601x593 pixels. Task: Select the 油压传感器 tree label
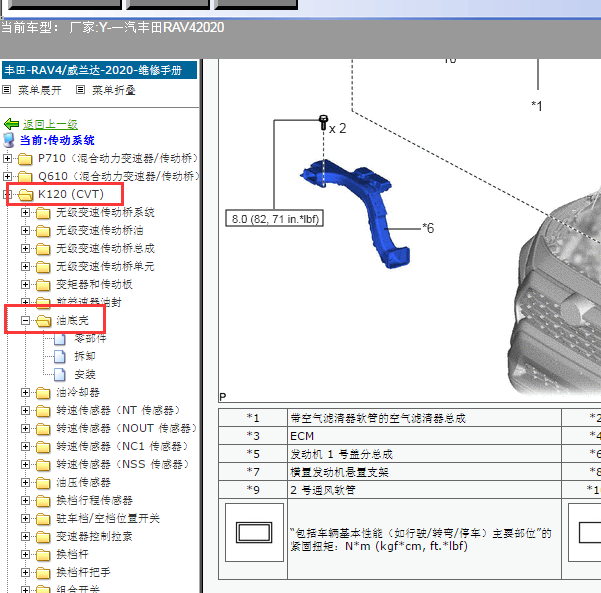[x=83, y=482]
